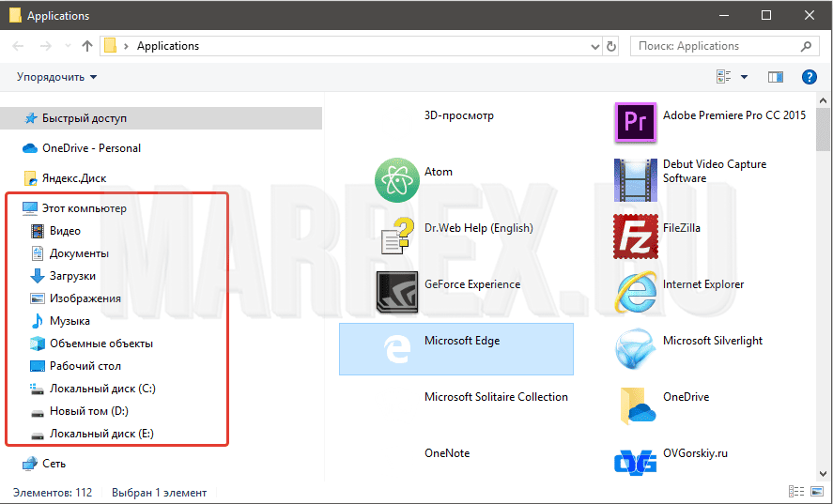The width and height of the screenshot is (833, 504).
Task: Select the OneNote item
Action: pos(447,453)
